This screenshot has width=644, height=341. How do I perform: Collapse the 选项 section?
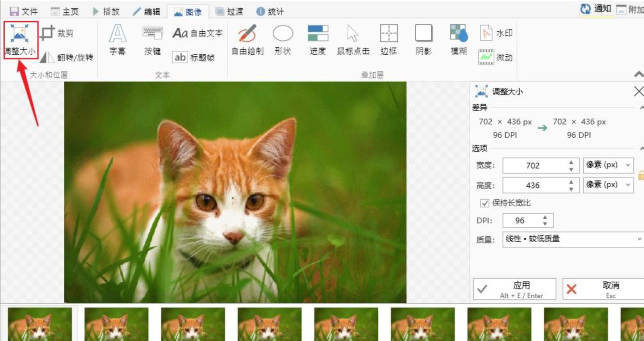coord(642,148)
